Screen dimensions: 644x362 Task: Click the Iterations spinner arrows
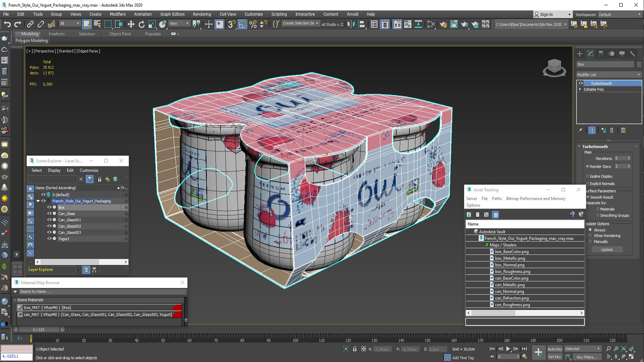(x=629, y=159)
